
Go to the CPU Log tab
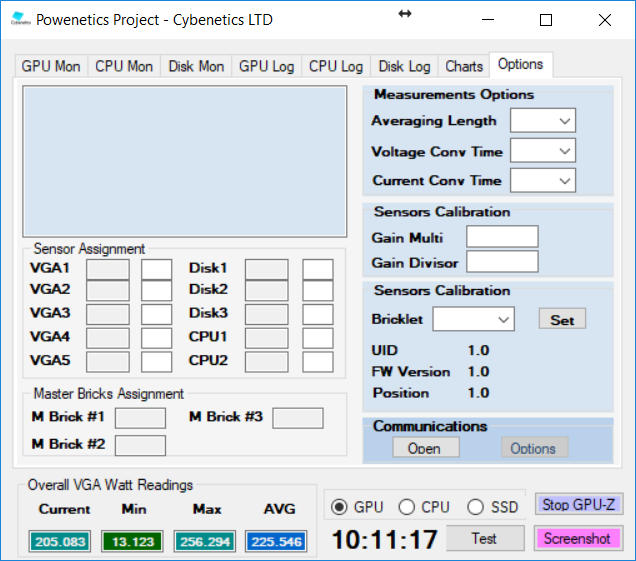[336, 66]
